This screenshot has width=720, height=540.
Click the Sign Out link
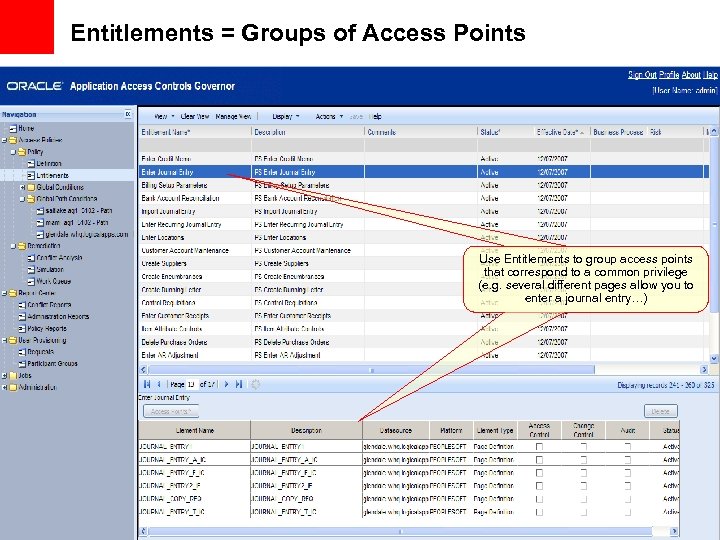tap(642, 75)
